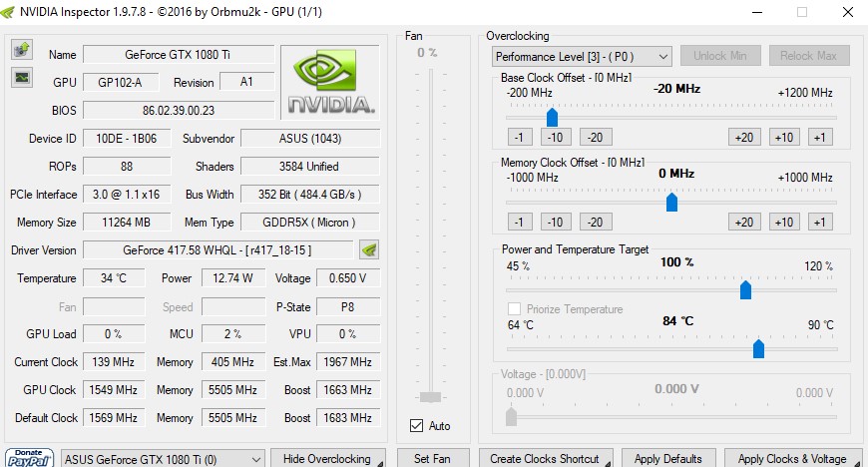Image resolution: width=868 pixels, height=467 pixels.
Task: Click Base Clock Offset -20 button
Action: (595, 137)
